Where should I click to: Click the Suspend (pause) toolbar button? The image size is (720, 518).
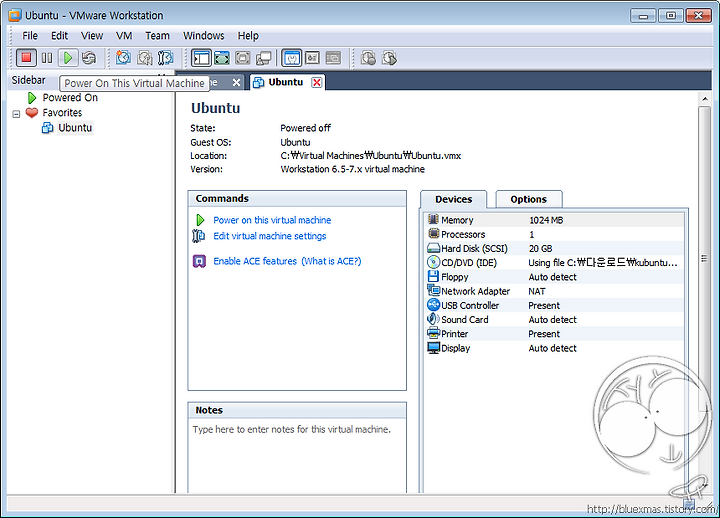point(47,58)
